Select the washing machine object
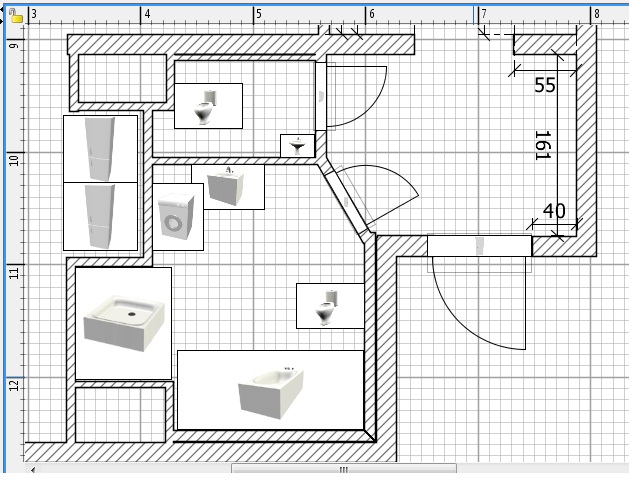Screen dimensions: 630x480 178,217
